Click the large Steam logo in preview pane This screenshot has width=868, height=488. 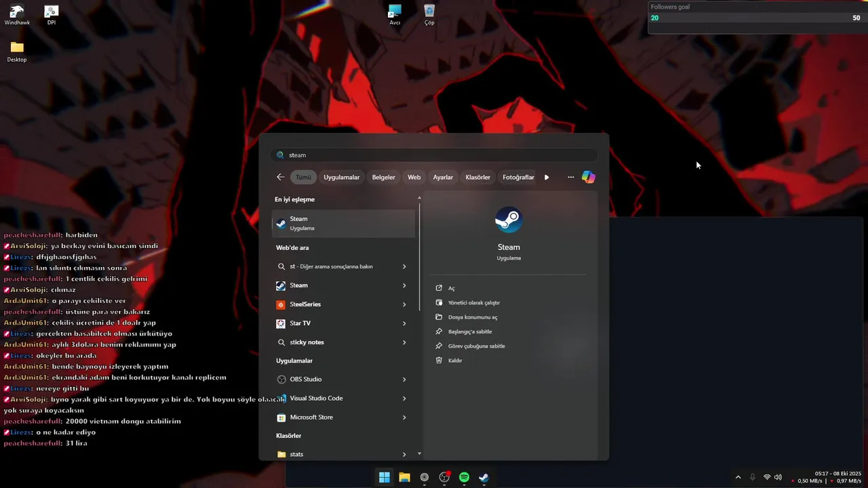pyautogui.click(x=509, y=220)
